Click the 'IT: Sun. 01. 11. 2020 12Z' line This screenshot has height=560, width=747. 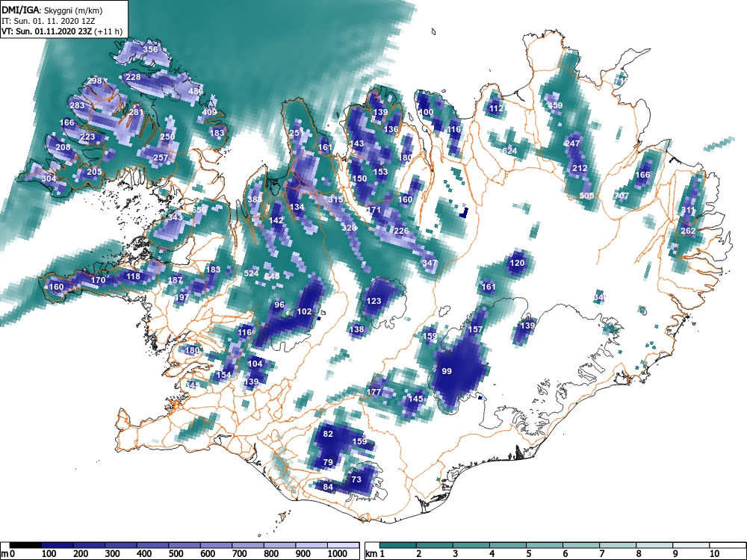pos(48,21)
